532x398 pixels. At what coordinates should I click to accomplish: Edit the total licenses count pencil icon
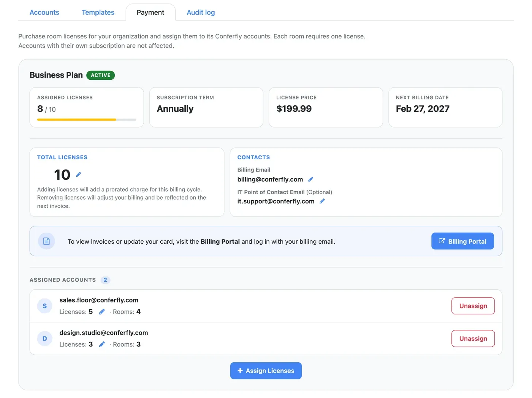tap(78, 174)
